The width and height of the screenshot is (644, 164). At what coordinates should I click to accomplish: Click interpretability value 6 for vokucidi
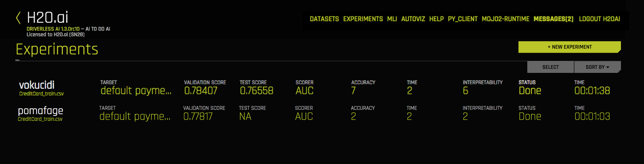pos(465,91)
